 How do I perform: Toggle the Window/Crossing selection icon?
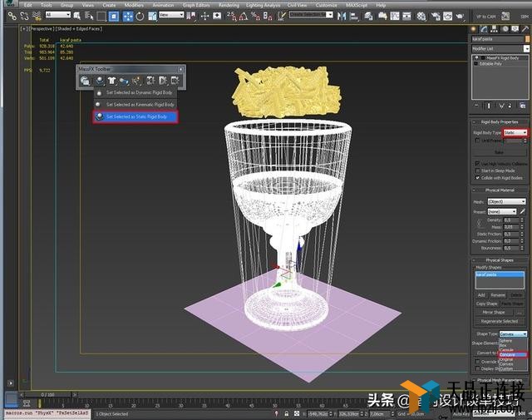tap(114, 16)
